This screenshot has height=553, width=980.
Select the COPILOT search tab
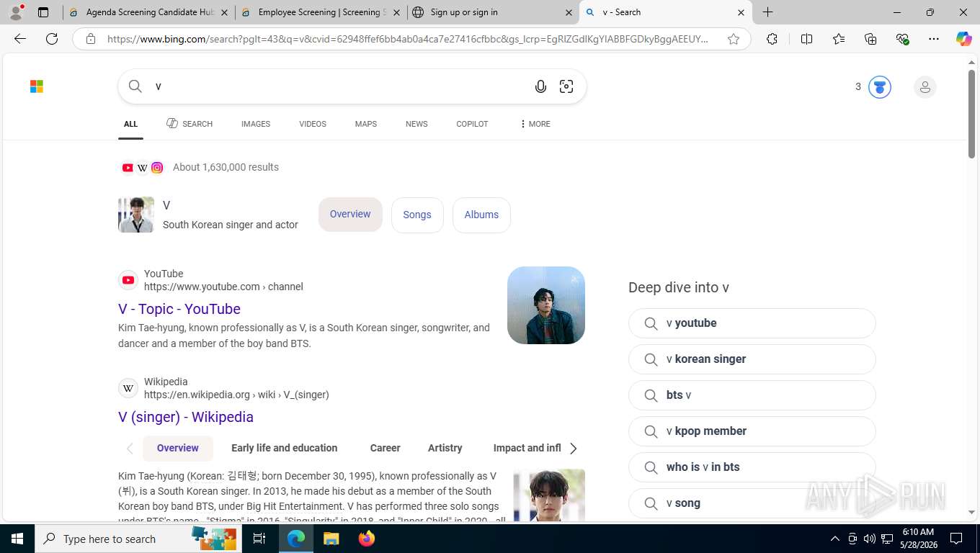tap(472, 124)
